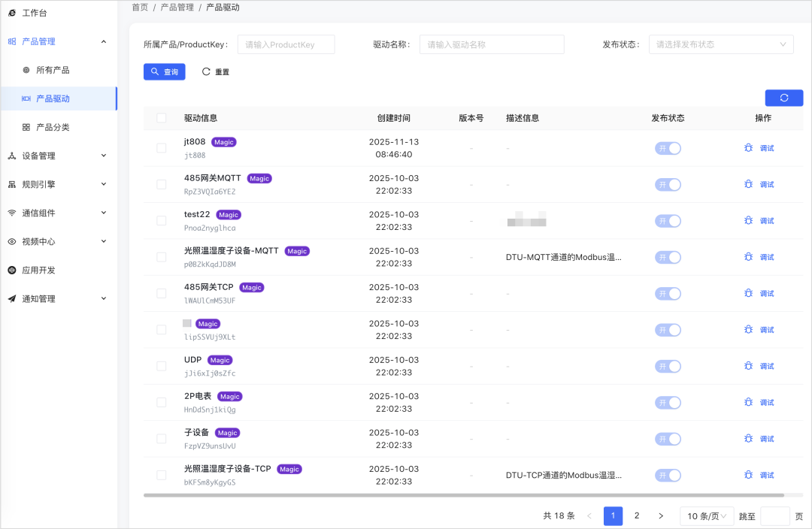
Task: Open the 10 条/页 page size dropdown
Action: (x=707, y=516)
